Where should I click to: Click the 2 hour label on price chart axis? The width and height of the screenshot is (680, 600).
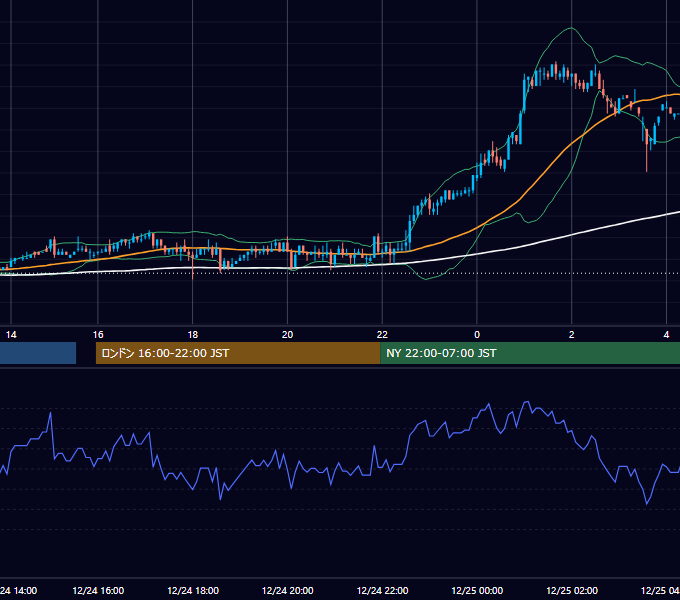click(x=572, y=335)
